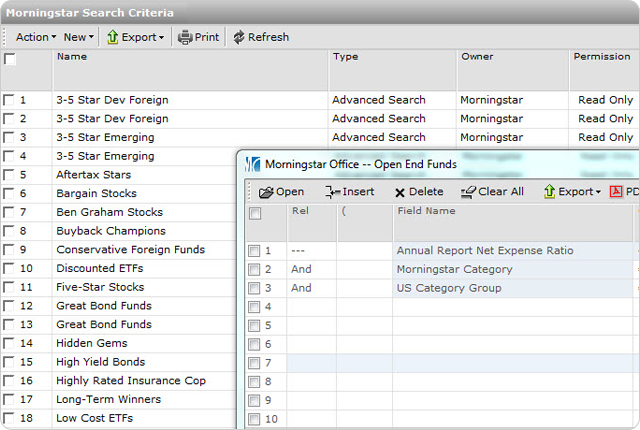Image resolution: width=640 pixels, height=430 pixels.
Task: Click the green Export icon in dialog
Action: (x=549, y=191)
